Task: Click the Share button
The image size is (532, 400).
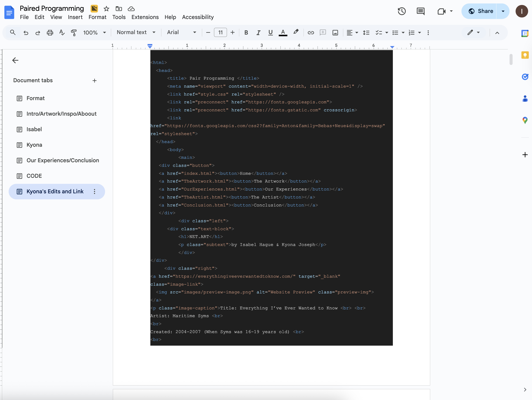Action: point(480,11)
